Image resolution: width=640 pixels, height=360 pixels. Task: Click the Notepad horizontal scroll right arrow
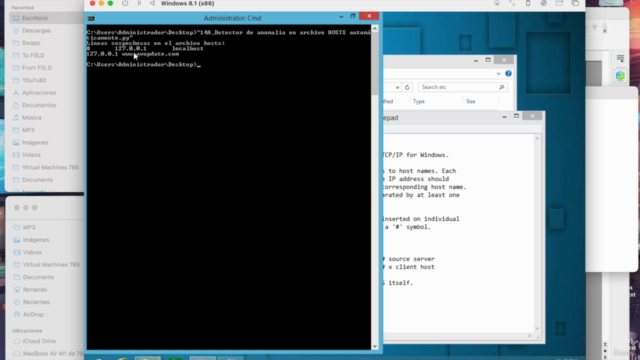(x=530, y=336)
